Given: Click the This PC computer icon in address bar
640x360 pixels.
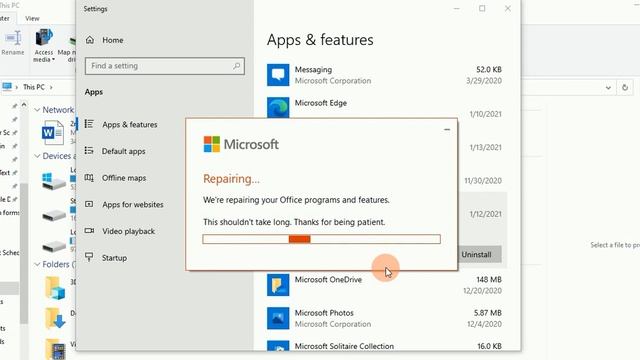Looking at the screenshot, I should pyautogui.click(x=7, y=87).
